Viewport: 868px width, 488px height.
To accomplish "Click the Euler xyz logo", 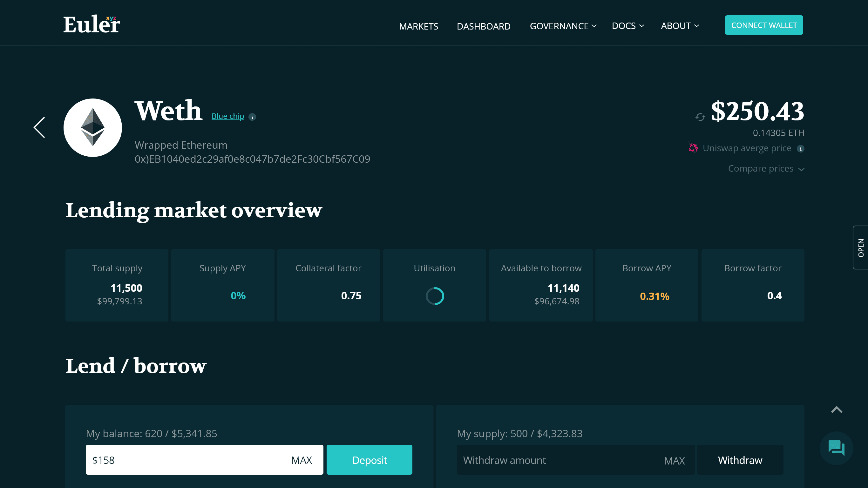I will [x=92, y=24].
